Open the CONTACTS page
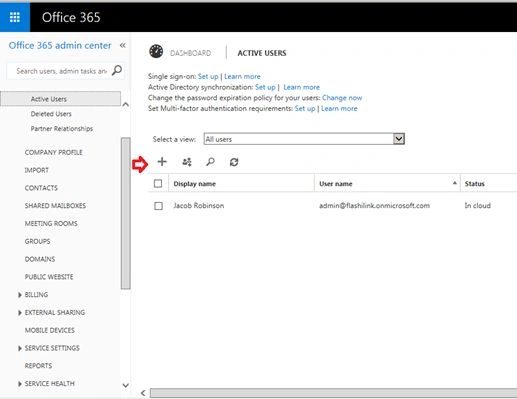517x399 pixels. click(x=41, y=188)
